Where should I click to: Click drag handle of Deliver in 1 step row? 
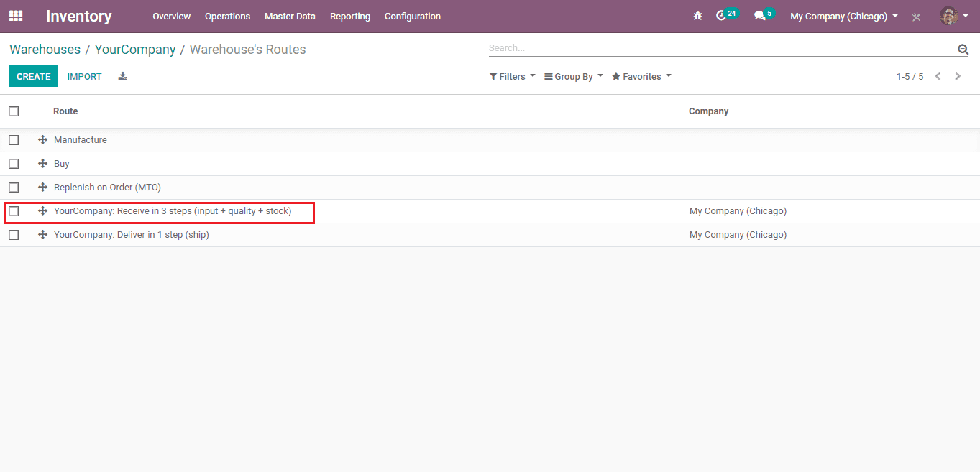click(x=42, y=235)
